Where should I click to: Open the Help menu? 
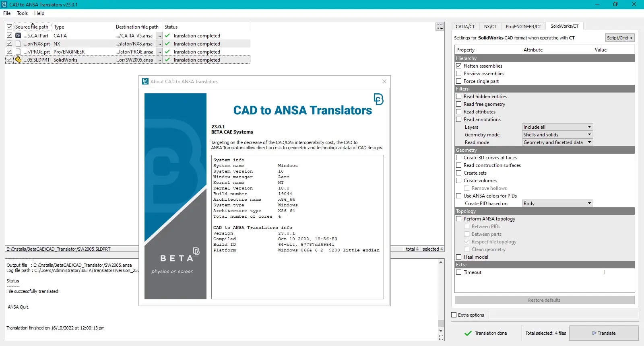point(39,13)
